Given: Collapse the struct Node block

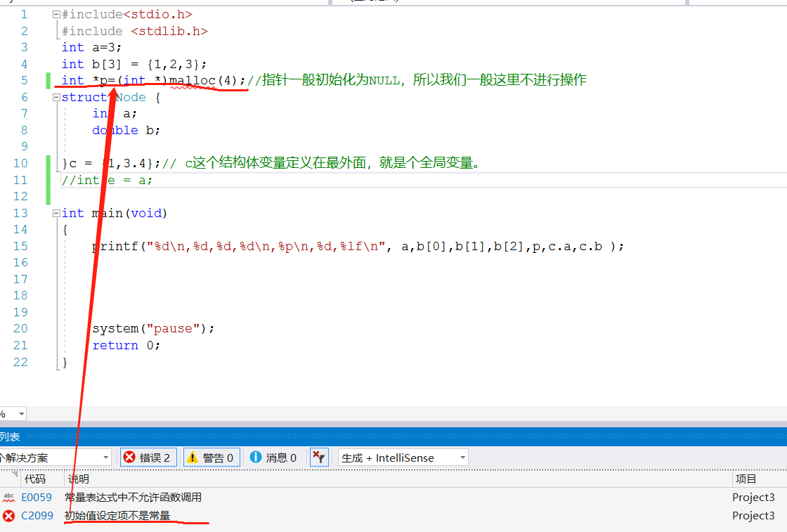Looking at the screenshot, I should tap(56, 98).
